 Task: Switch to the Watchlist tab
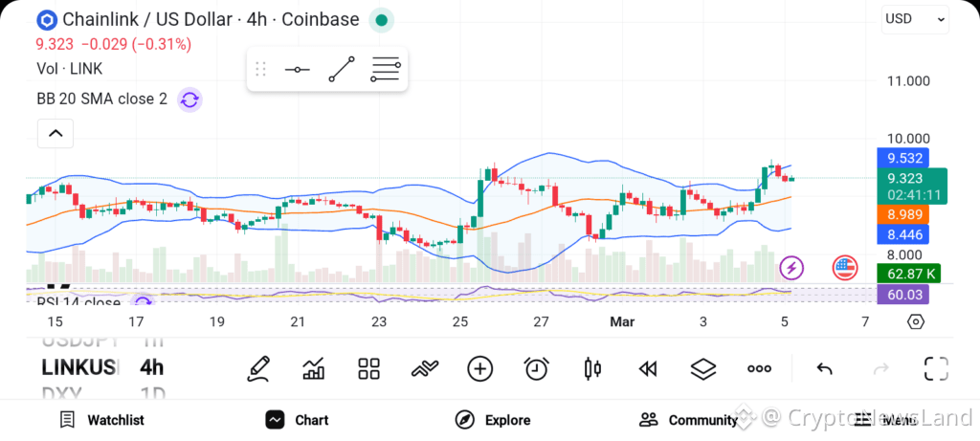point(101,420)
